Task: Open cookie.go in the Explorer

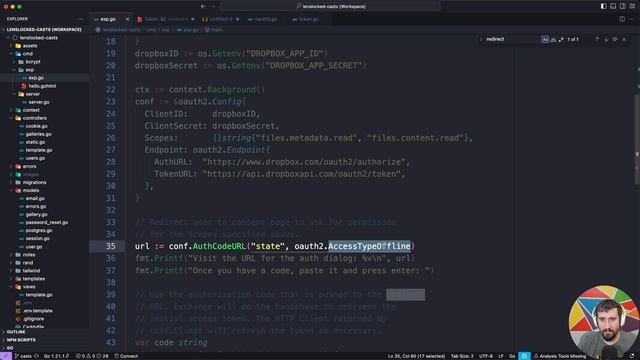Action: [x=36, y=126]
